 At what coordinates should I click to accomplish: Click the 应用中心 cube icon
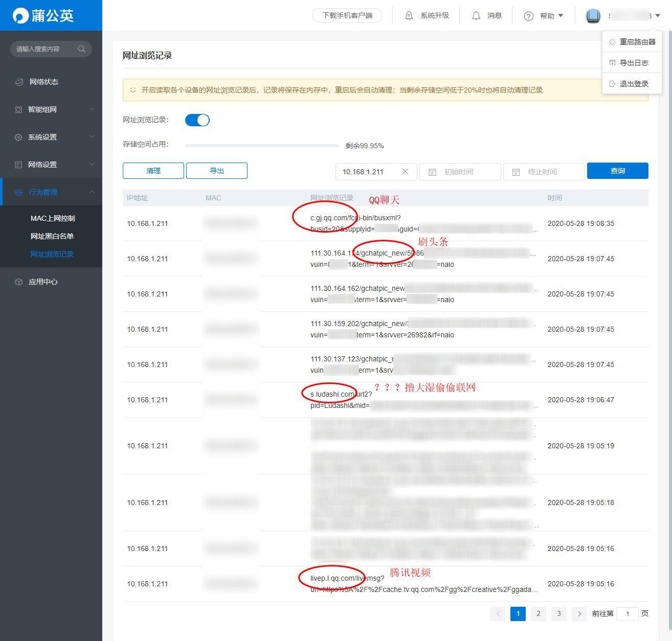[18, 282]
